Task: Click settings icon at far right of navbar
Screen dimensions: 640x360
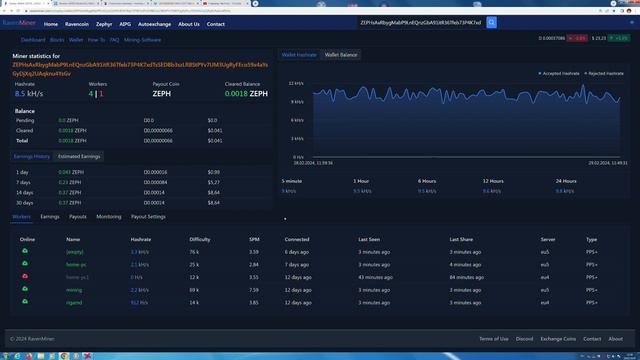Action: click(x=632, y=23)
